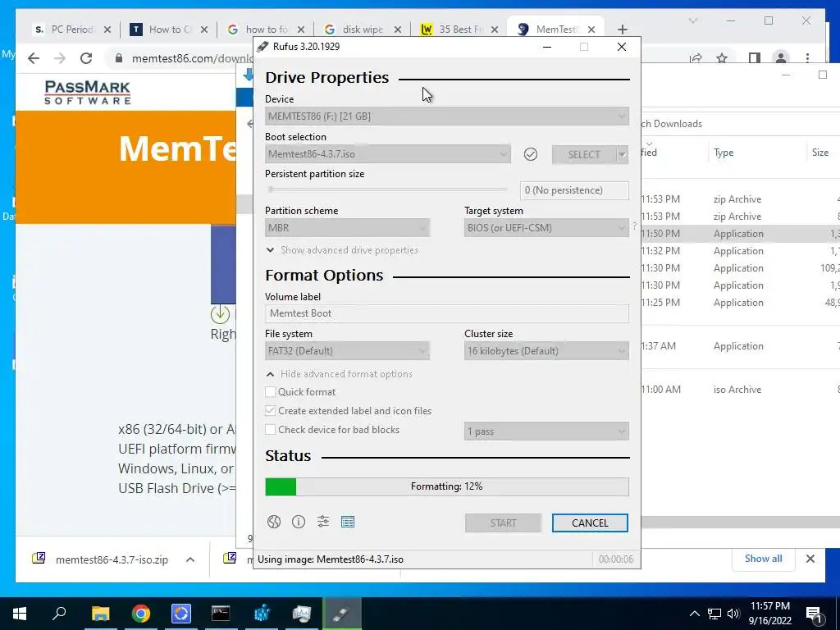Switch to how to fo... Google tab

(266, 30)
